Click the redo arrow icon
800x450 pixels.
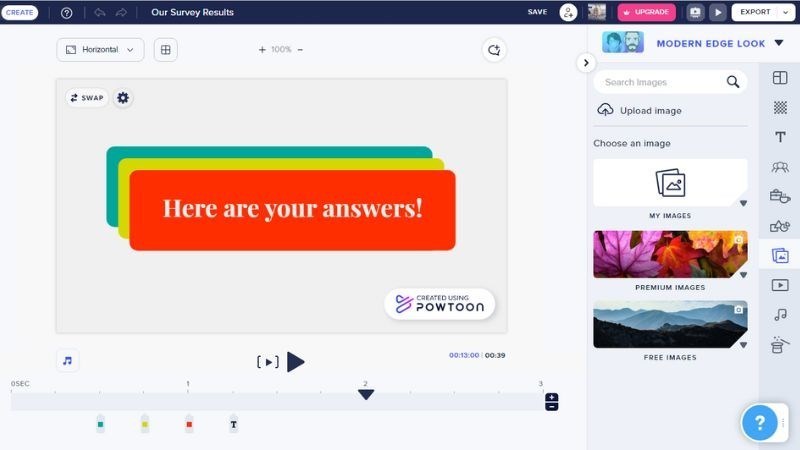click(x=121, y=12)
